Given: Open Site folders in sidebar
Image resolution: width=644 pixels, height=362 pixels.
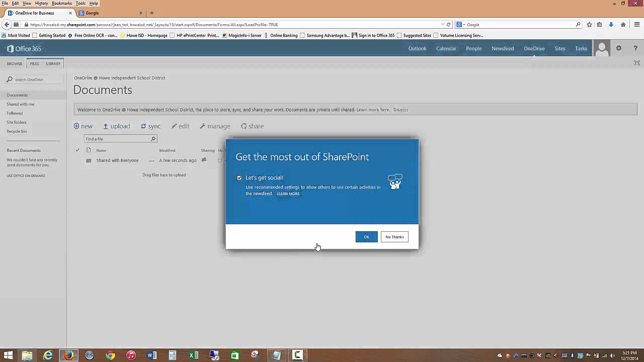Looking at the screenshot, I should tap(17, 122).
